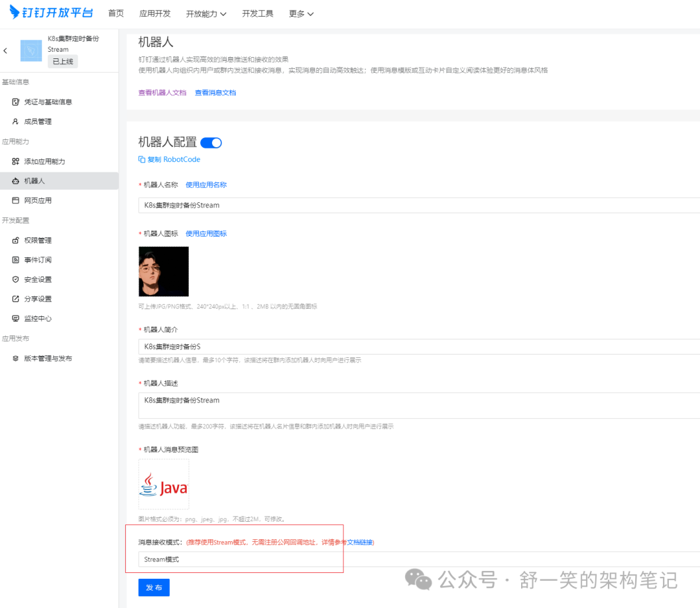Open the 应用开发 nav item
Viewport: 700px width, 608px height.
pos(155,14)
